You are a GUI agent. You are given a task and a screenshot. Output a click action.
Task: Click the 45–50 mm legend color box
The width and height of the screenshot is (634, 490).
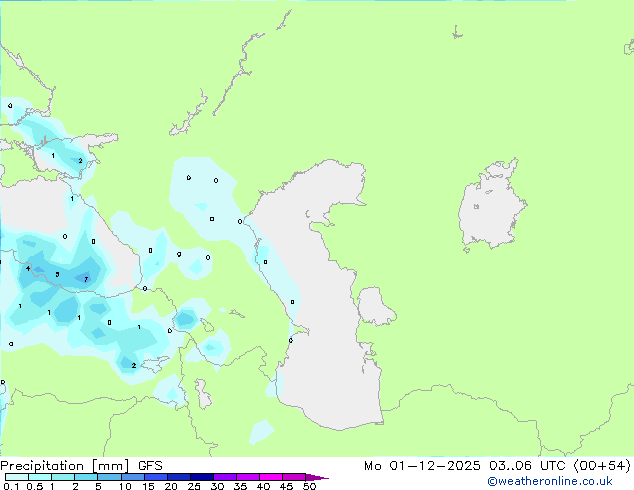pyautogui.click(x=294, y=477)
